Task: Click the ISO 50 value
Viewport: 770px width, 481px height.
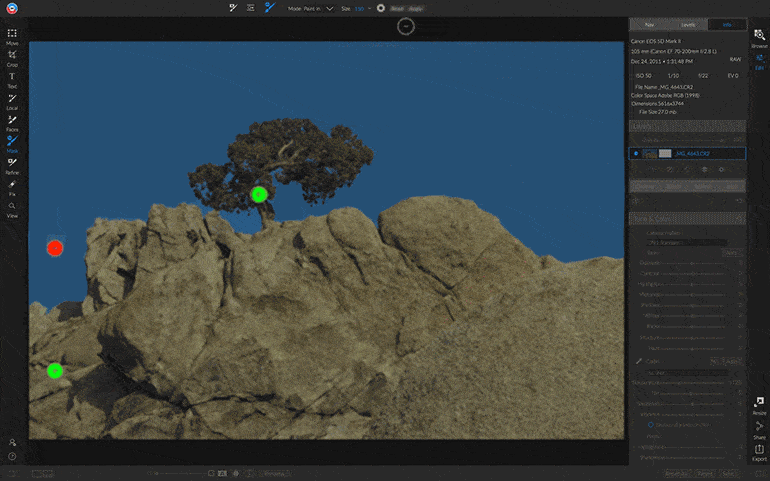Action: (x=643, y=76)
